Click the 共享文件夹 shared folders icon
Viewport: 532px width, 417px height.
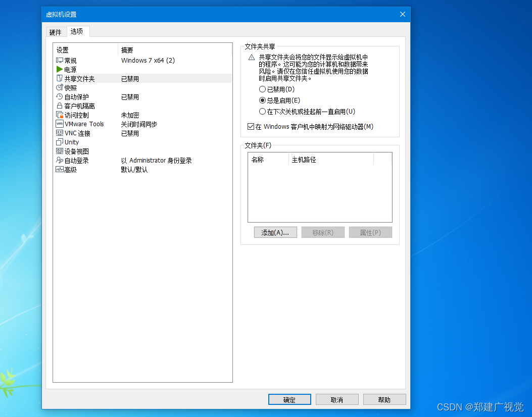pyautogui.click(x=60, y=78)
